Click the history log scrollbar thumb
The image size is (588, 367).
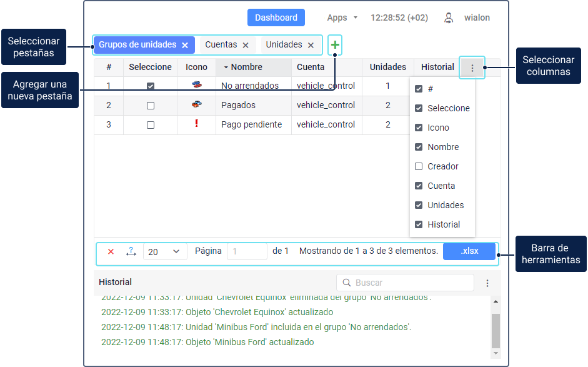(x=496, y=331)
